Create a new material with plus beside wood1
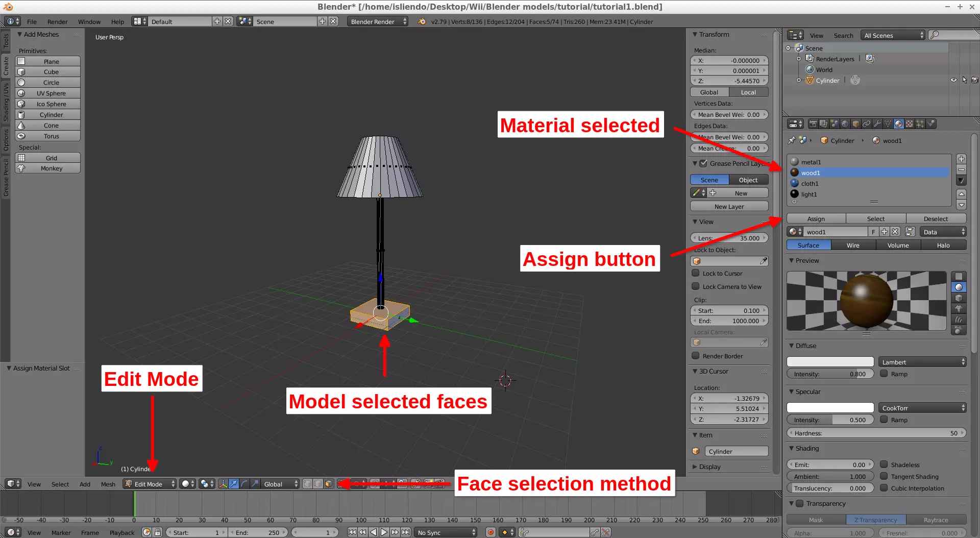The height and width of the screenshot is (538, 980). 885,232
